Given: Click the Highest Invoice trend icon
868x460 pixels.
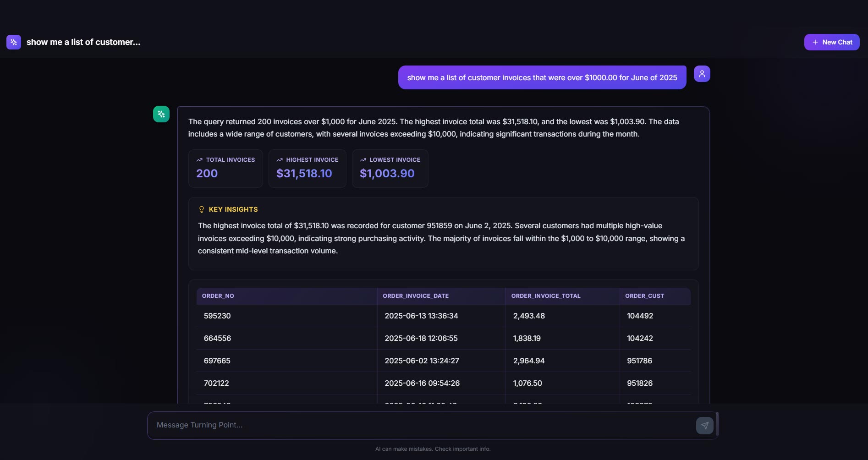Looking at the screenshot, I should 280,160.
